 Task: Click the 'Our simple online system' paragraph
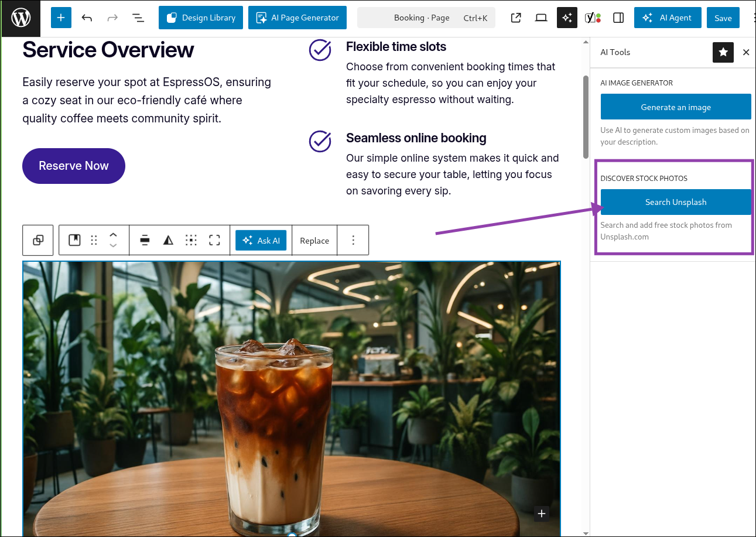[453, 175]
